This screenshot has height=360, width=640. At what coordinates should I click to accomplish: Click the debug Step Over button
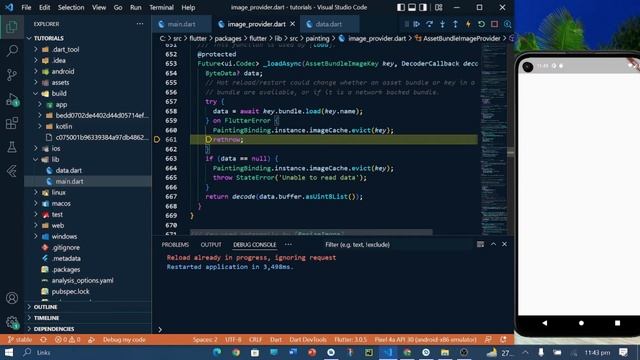(429, 24)
